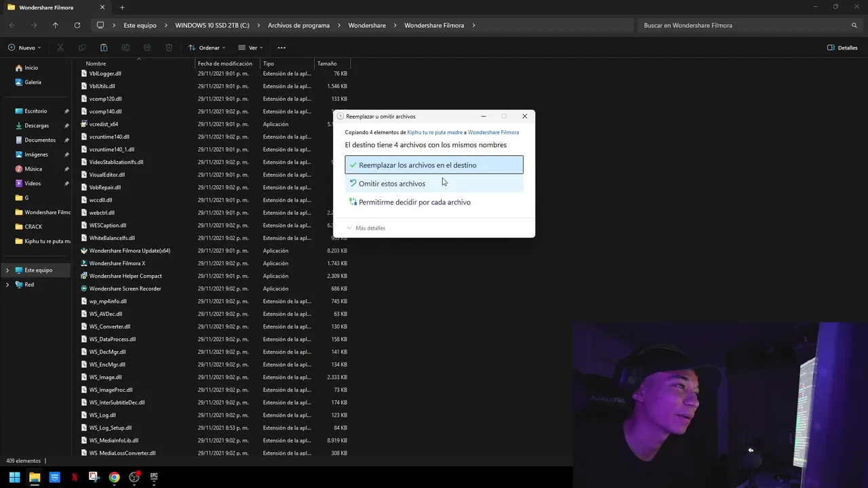Open OBS Studio from the taskbar
The width and height of the screenshot is (868, 488).
(x=134, y=477)
